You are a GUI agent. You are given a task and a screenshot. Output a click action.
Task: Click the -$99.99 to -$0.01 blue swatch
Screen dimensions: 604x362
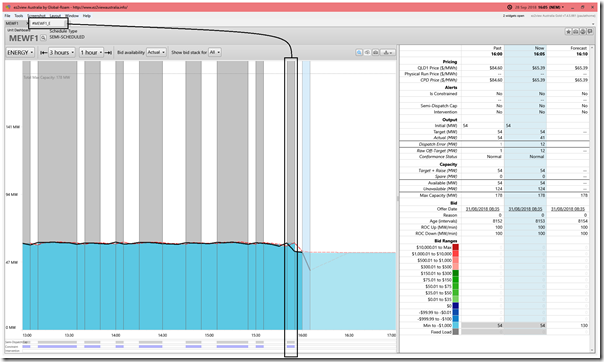coord(456,312)
